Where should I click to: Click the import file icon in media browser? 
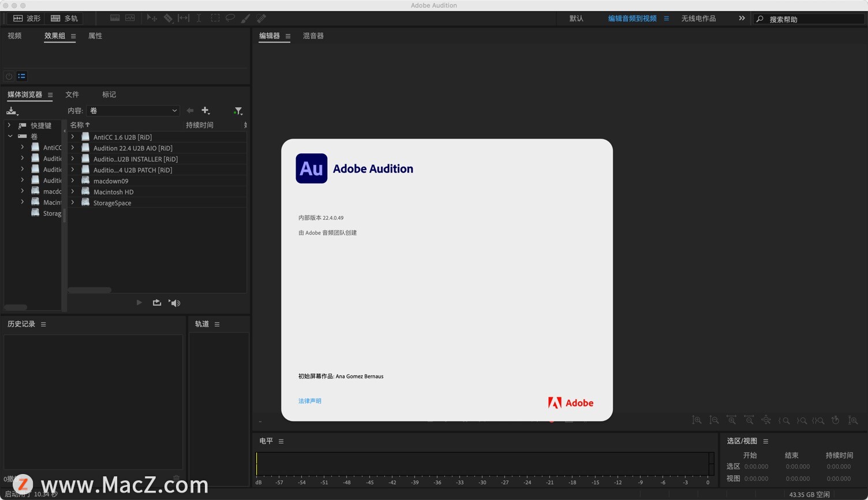pos(12,111)
